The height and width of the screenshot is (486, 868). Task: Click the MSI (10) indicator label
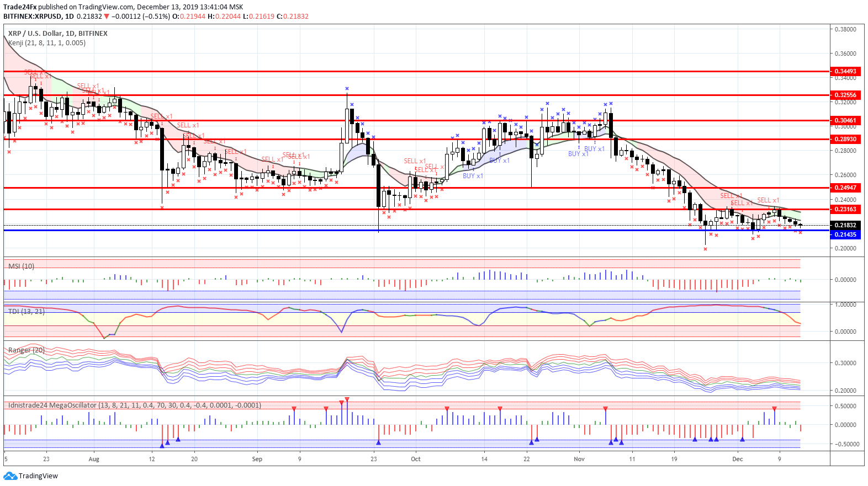coord(21,266)
